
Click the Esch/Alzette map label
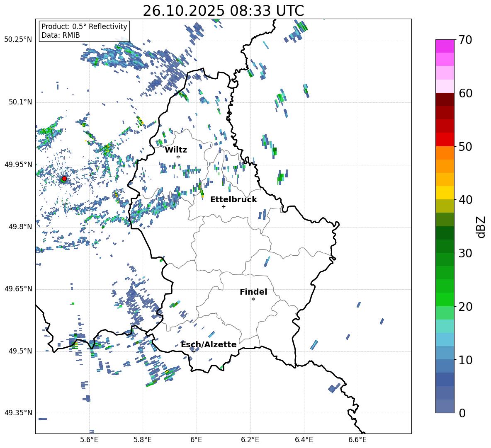click(209, 344)
